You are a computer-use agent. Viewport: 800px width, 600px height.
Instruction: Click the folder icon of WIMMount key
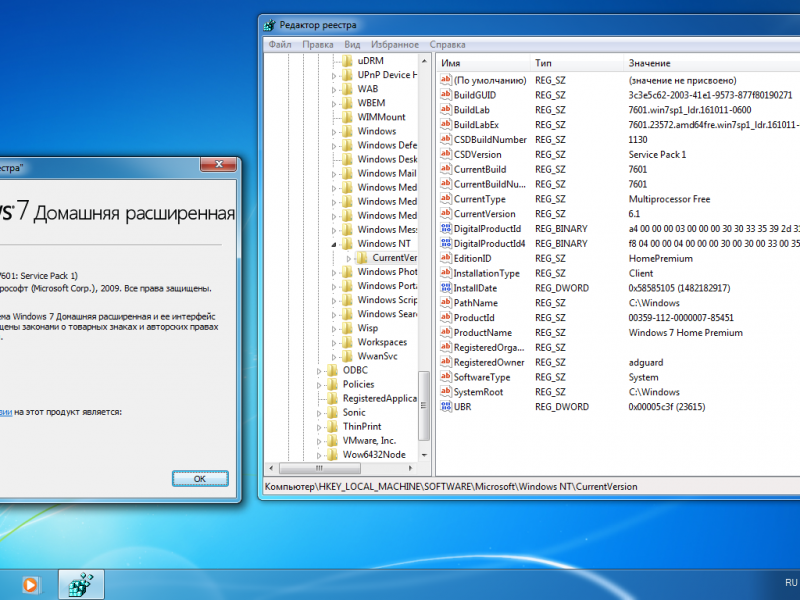(x=347, y=117)
